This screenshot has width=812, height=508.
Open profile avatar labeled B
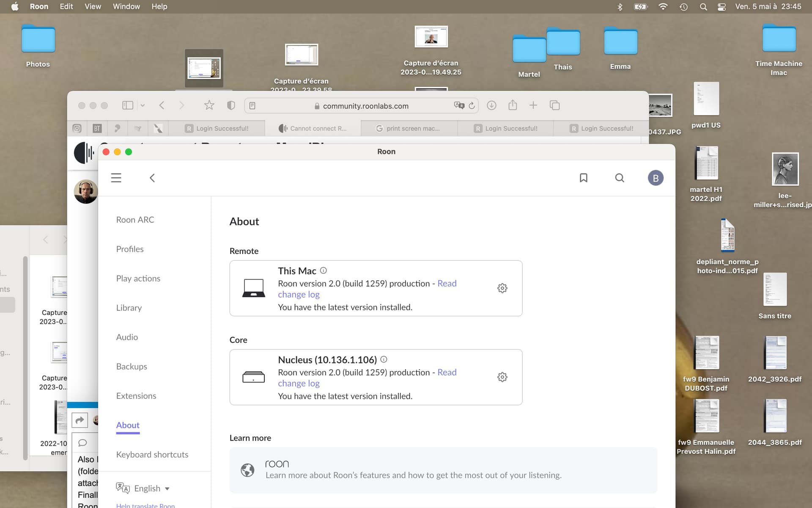tap(655, 178)
